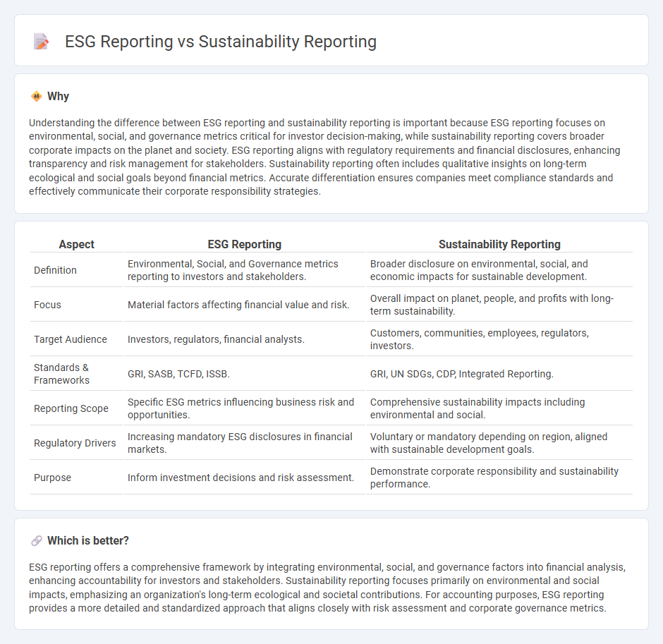Select the Regulatory Drivers row label
This screenshot has width=663, height=644.
click(75, 443)
